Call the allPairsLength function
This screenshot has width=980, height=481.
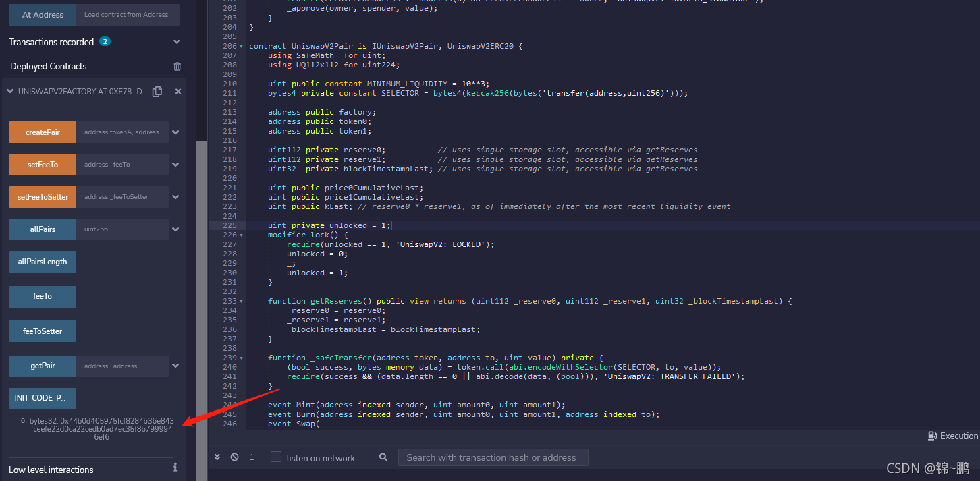[x=43, y=262]
